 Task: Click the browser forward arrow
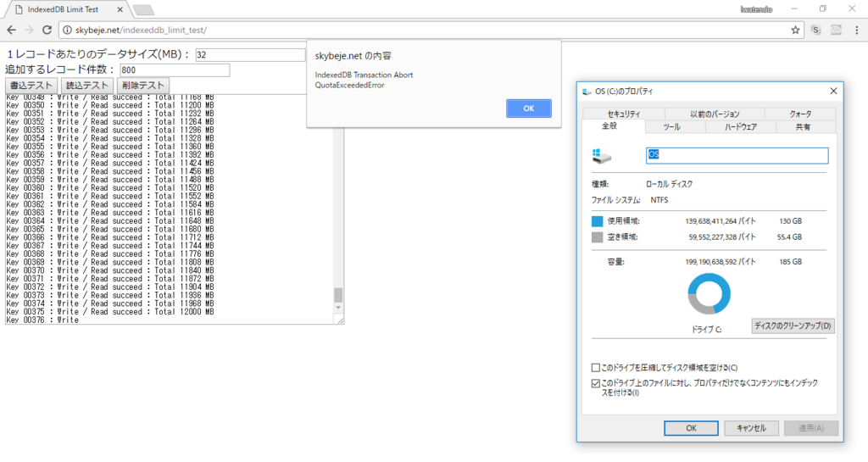pos(30,30)
